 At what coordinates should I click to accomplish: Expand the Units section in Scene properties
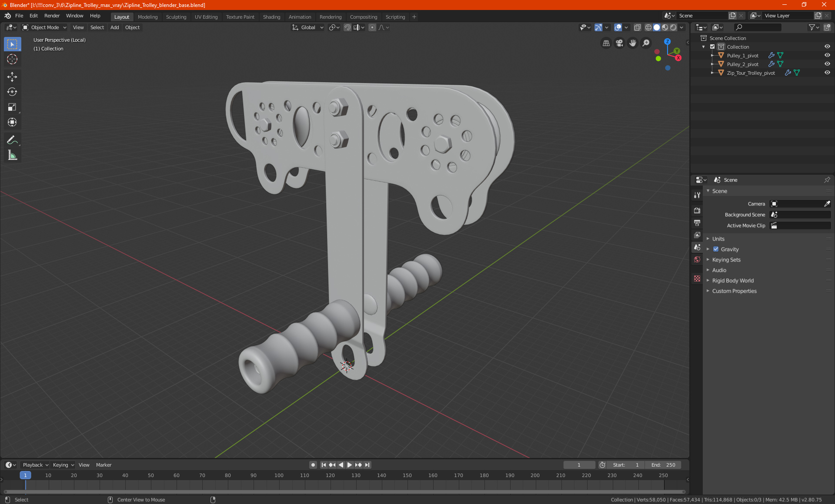(x=718, y=238)
